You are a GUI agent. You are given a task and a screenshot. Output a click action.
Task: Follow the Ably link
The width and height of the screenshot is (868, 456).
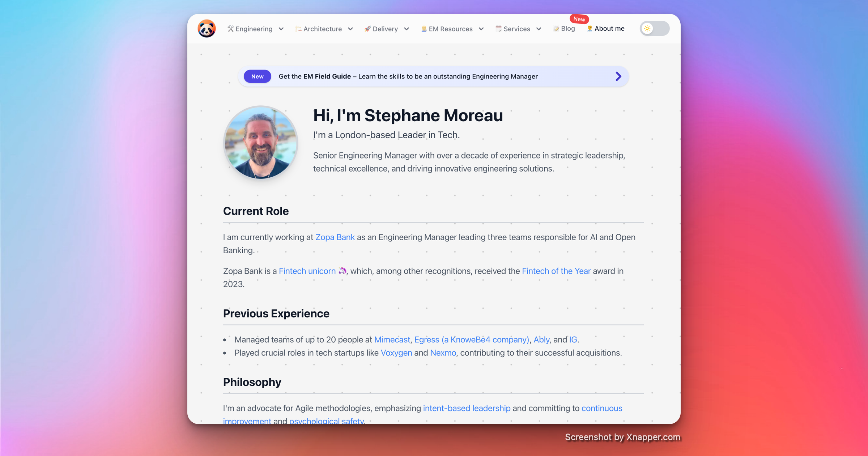pyautogui.click(x=541, y=339)
